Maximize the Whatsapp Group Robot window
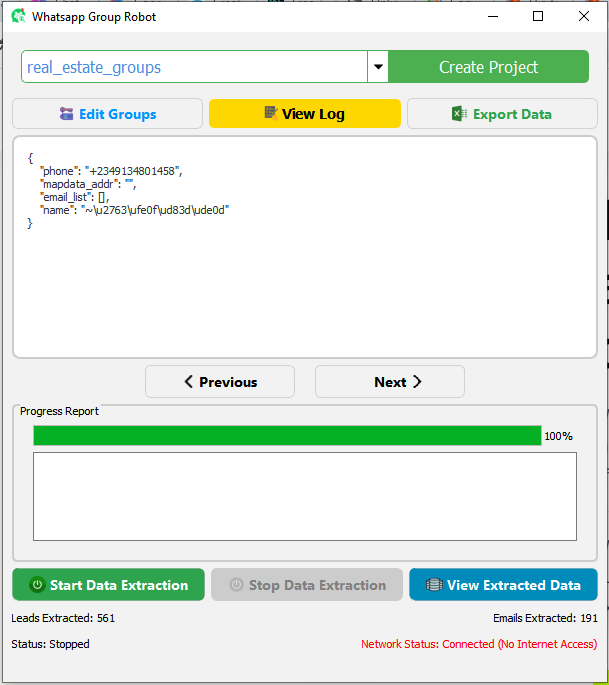This screenshot has height=685, width=609. pos(538,16)
